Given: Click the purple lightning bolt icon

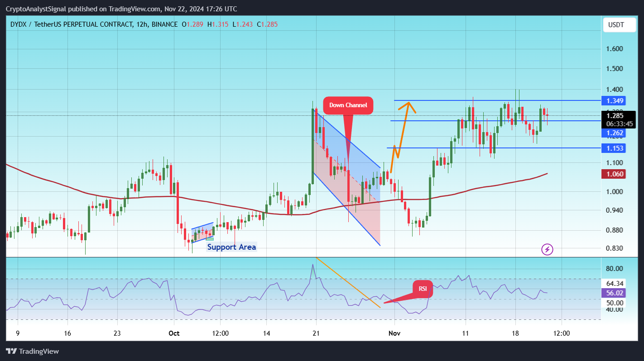Looking at the screenshot, I should point(548,249).
